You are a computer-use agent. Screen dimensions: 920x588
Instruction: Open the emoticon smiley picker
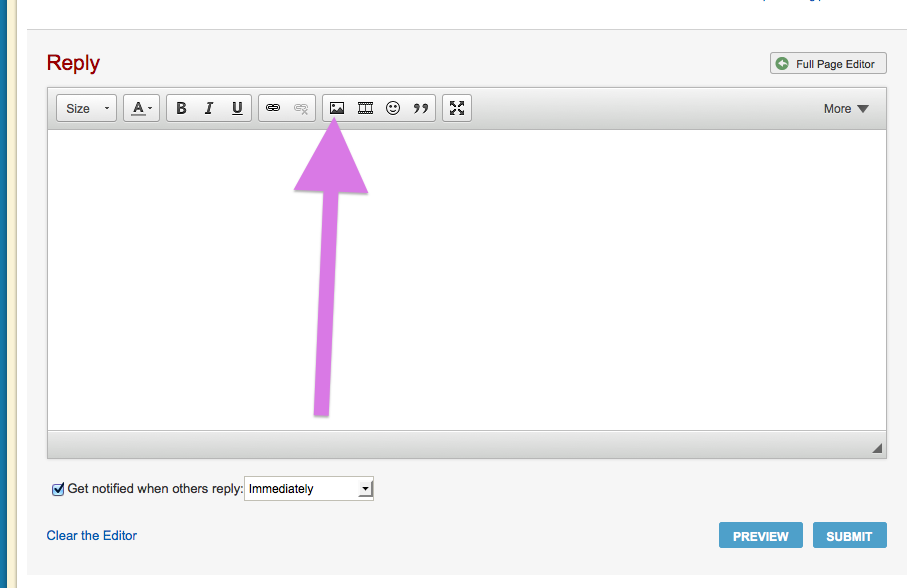coord(393,108)
